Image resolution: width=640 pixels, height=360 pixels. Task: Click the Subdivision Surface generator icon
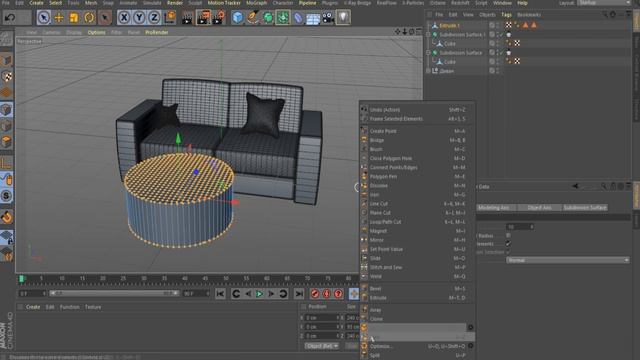pyautogui.click(x=268, y=18)
